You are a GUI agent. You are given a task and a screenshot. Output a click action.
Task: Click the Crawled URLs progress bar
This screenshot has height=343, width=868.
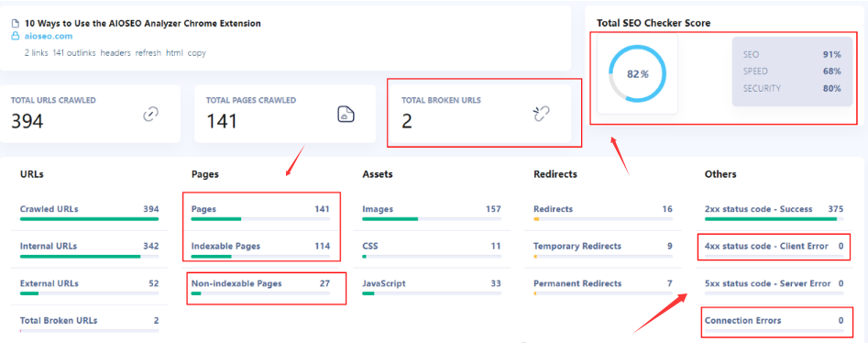click(89, 219)
